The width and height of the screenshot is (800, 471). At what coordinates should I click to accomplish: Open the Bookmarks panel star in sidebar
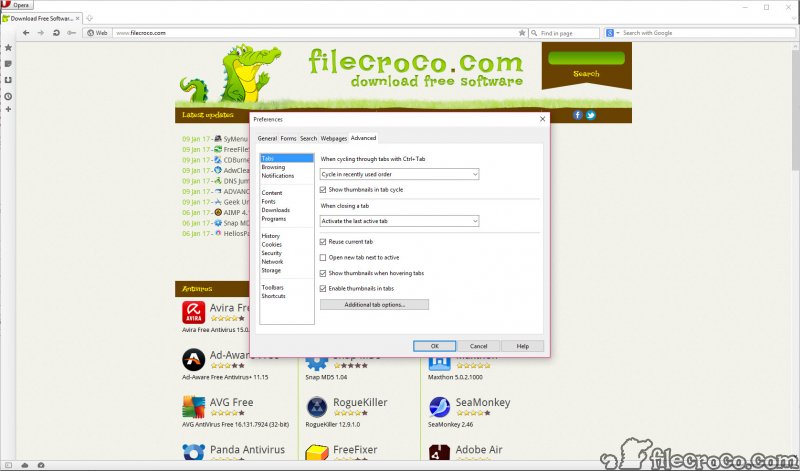click(8, 47)
